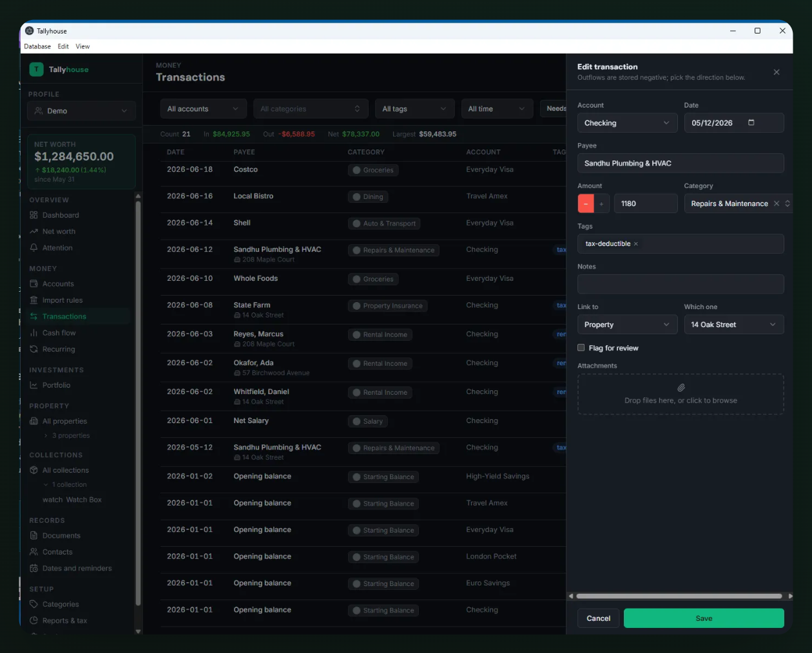Image resolution: width=812 pixels, height=653 pixels.
Task: Open the Which one 14 Oak Street dropdown
Action: 733,325
